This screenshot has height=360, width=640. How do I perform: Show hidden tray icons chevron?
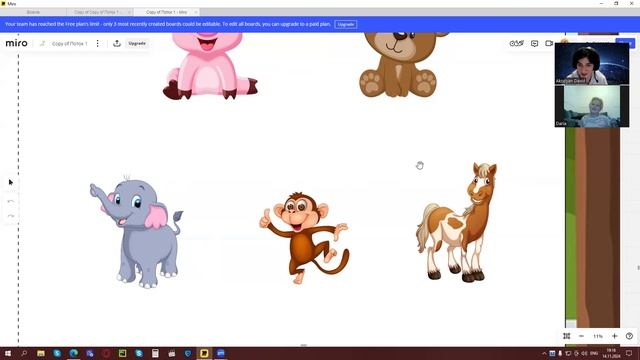tap(544, 353)
